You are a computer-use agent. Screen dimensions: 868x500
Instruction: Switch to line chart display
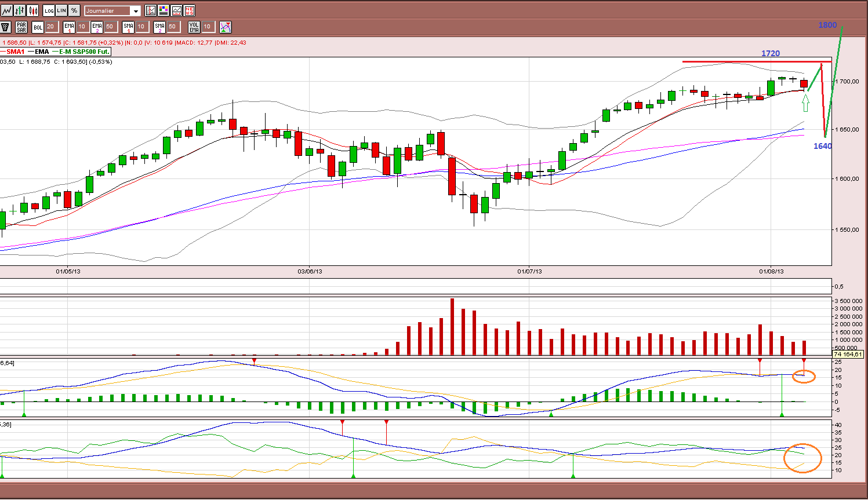[x=7, y=10]
